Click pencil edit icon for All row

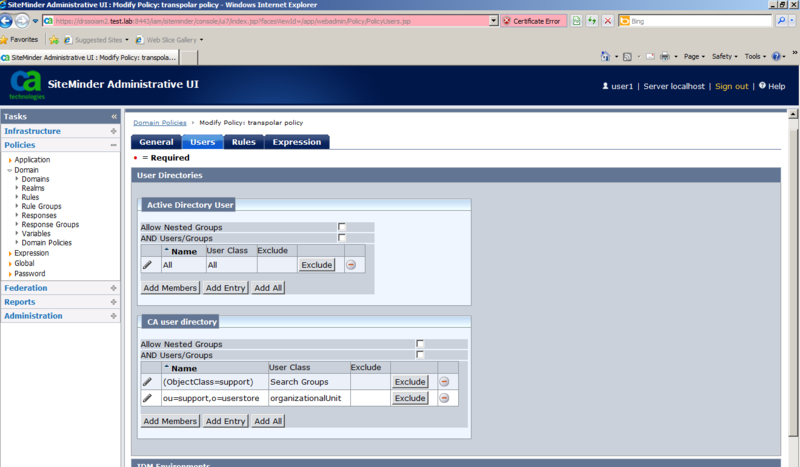pos(147,264)
